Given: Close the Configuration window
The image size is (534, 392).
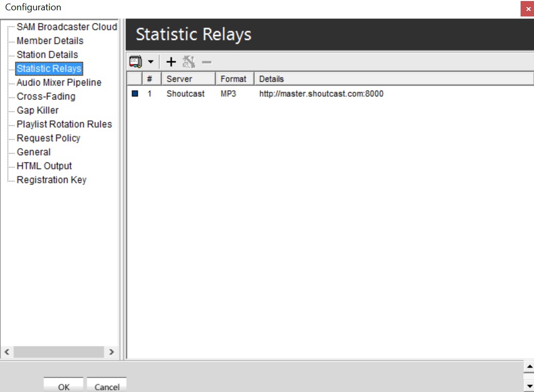Looking at the screenshot, I should point(528,9).
